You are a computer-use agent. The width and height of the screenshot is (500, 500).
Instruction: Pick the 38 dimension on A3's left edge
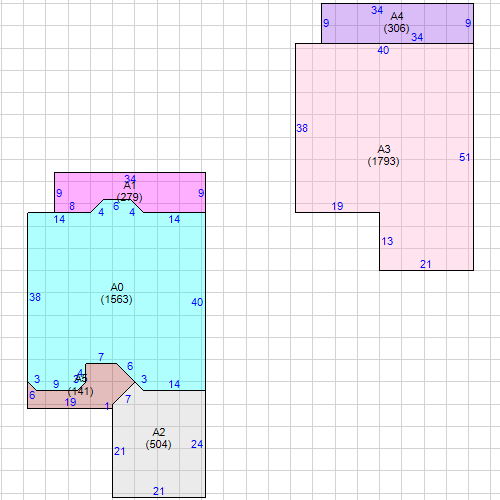[302, 128]
